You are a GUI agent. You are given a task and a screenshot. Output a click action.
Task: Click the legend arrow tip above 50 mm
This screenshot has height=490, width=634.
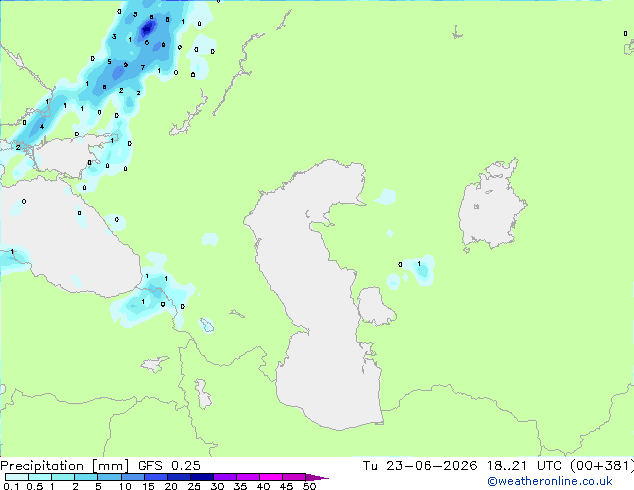tap(317, 477)
